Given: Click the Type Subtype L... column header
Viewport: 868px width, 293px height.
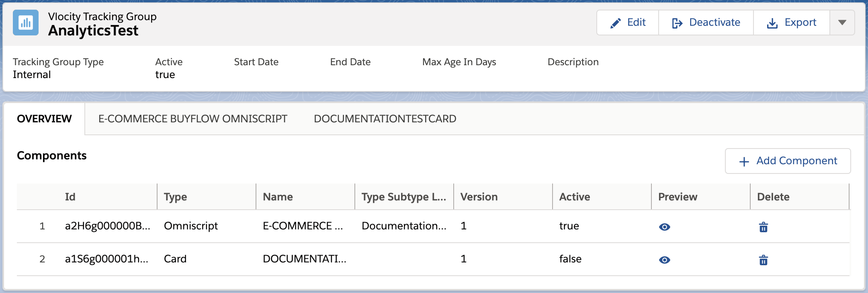Looking at the screenshot, I should click(404, 197).
